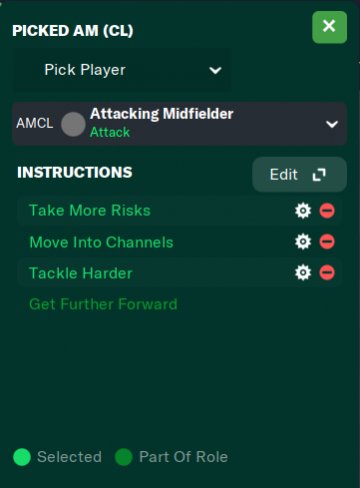Open settings gear for Move Into Channels
Image resolution: width=360 pixels, height=488 pixels.
pos(303,242)
